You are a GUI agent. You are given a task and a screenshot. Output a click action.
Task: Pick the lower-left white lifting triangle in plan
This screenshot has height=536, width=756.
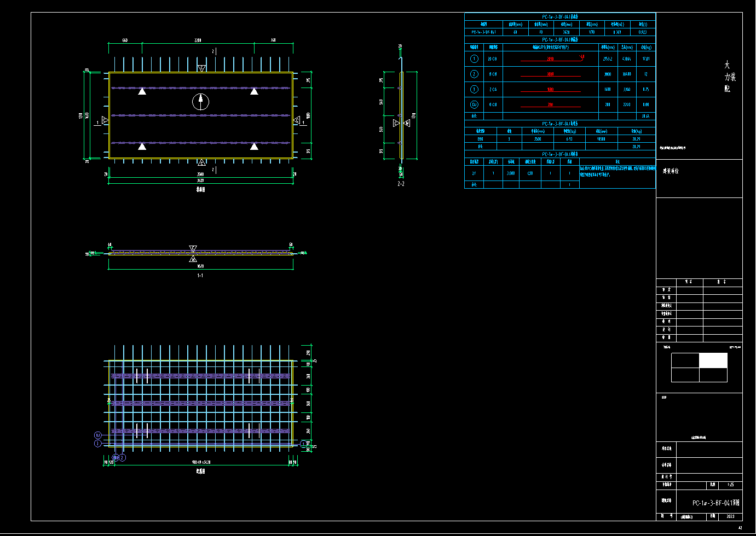[142, 146]
